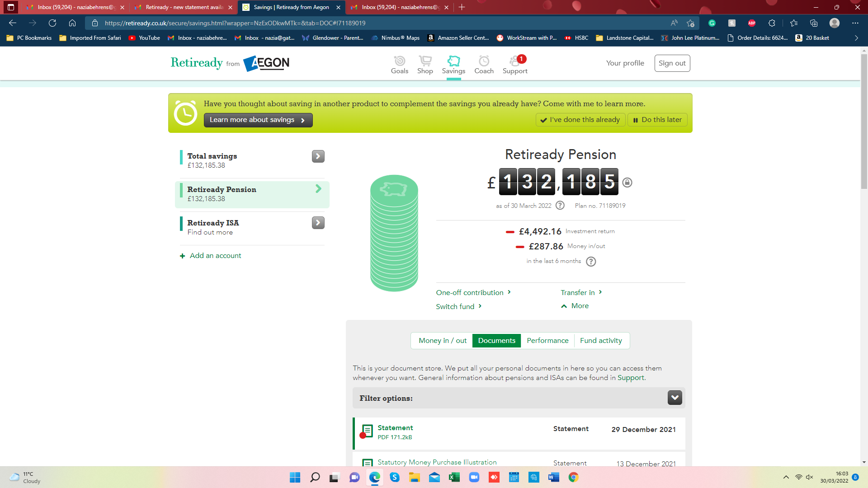This screenshot has height=488, width=868.
Task: Click the One-off contribution link
Action: click(x=473, y=292)
